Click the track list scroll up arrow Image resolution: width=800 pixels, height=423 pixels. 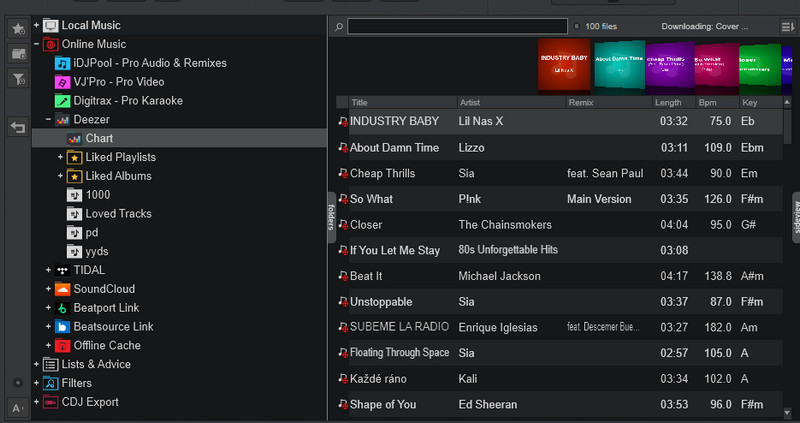pos(787,103)
